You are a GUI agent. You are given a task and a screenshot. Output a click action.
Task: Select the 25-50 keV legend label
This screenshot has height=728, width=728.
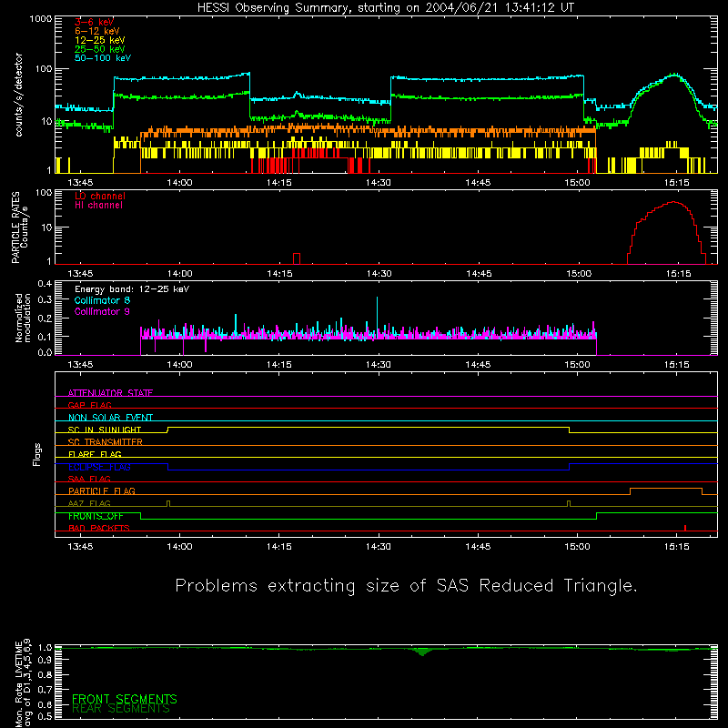100,49
